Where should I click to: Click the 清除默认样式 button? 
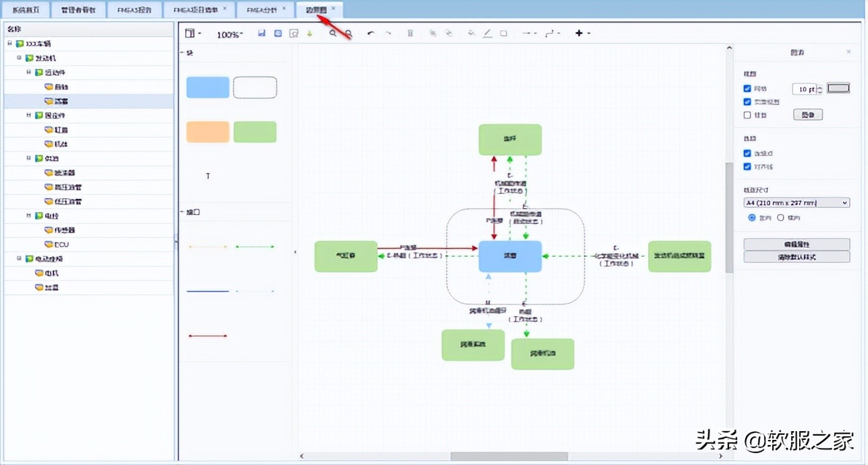click(x=797, y=256)
